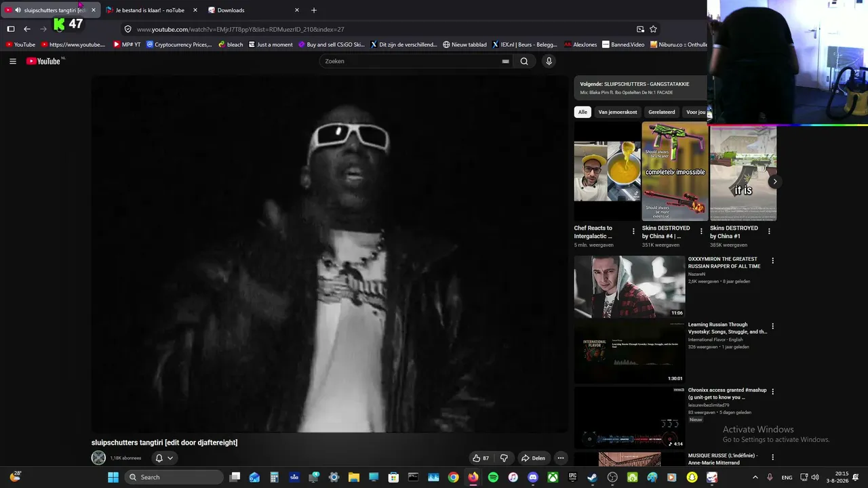Open the YouTube bookmark

(20, 45)
